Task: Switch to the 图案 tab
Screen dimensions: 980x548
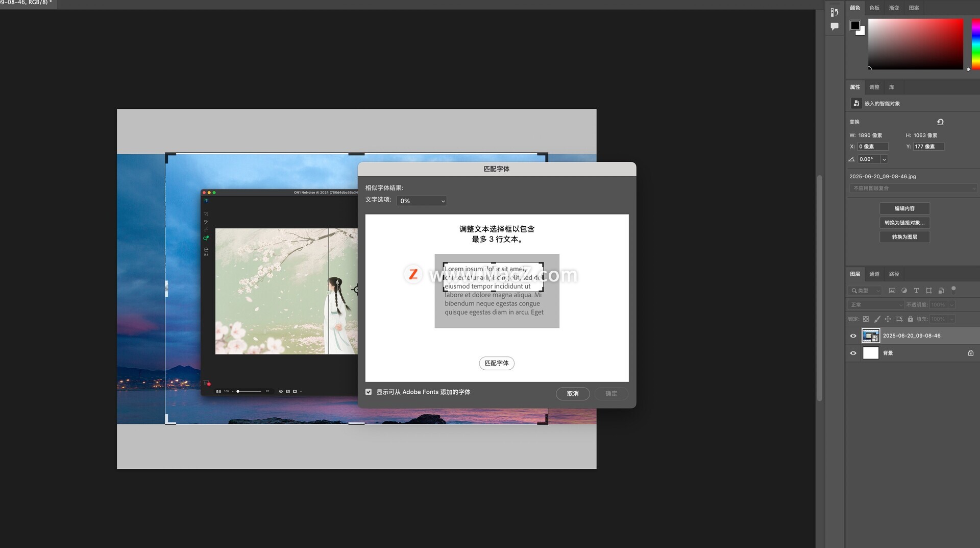Action: pyautogui.click(x=914, y=8)
